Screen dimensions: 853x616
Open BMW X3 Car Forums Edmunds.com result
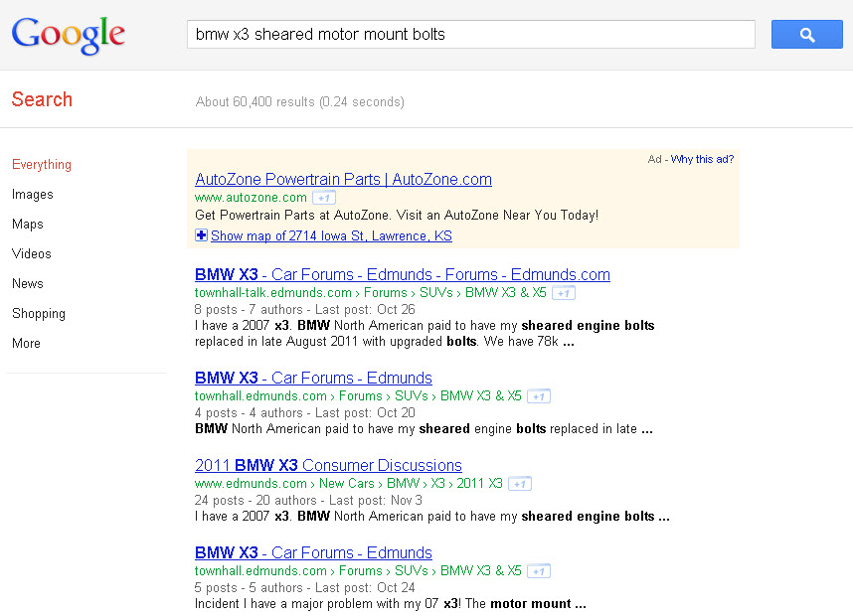403,274
